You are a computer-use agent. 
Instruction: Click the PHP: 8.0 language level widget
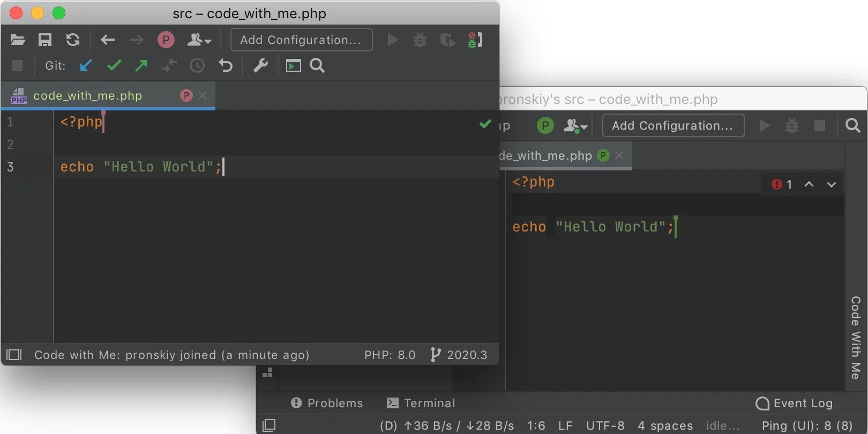click(x=390, y=355)
